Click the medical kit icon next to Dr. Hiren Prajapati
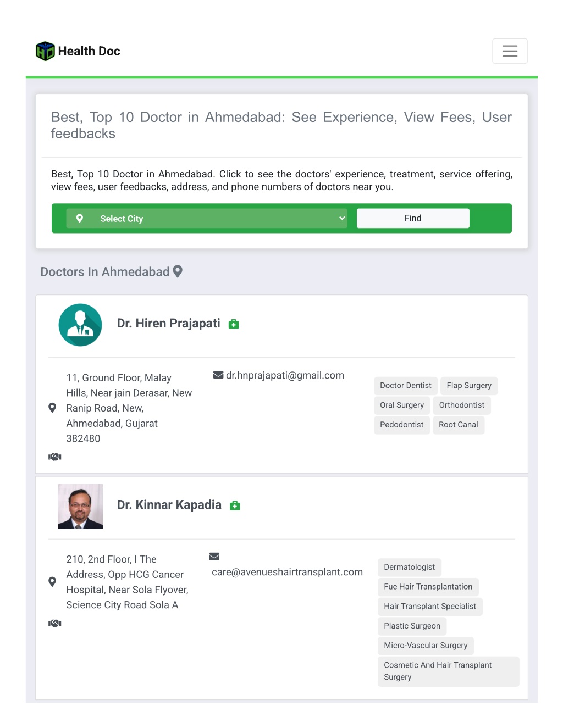This screenshot has width=563, height=728. [x=234, y=324]
